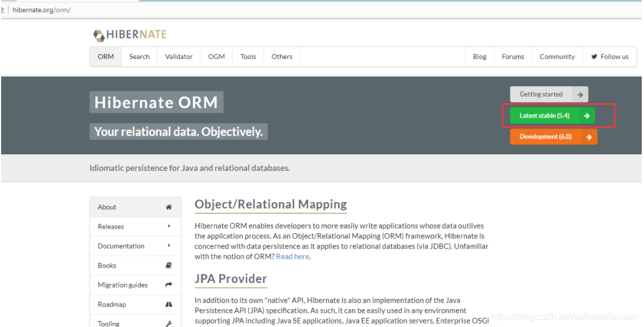Follow the Read here link
This screenshot has height=327, width=644.
click(x=292, y=256)
